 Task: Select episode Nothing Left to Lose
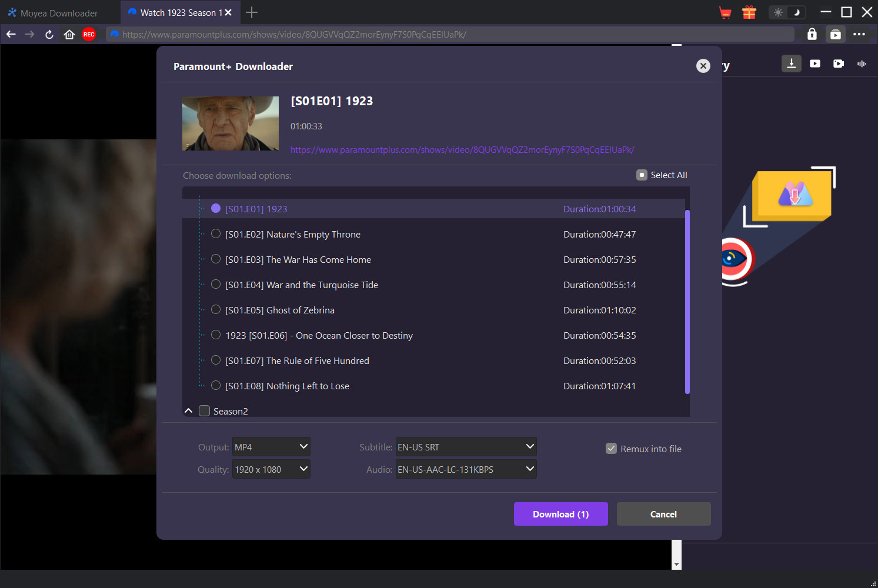tap(216, 385)
